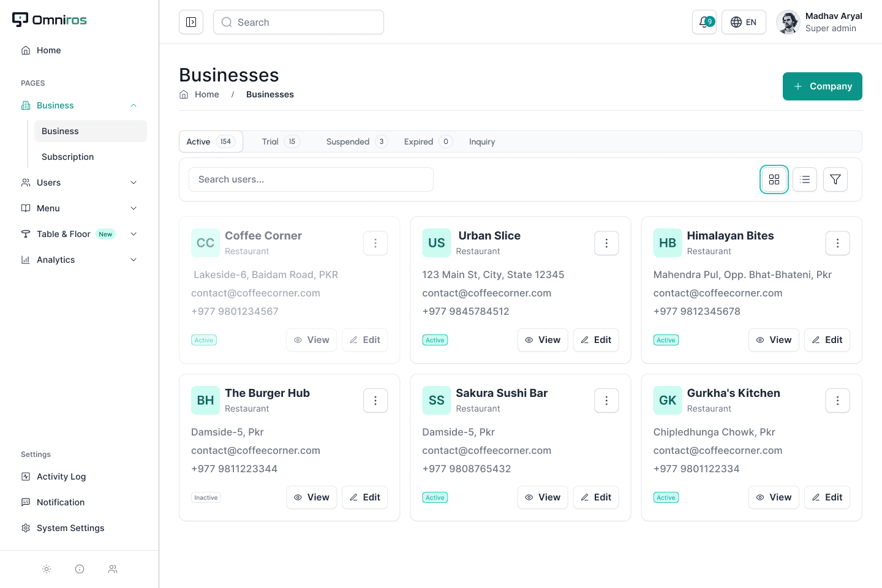Open Sakura Sushi Bar more options menu
Viewport: 882px width, 588px height.
point(606,401)
